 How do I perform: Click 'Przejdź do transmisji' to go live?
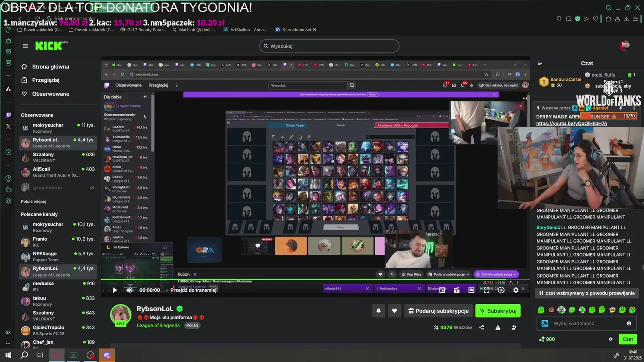[194, 290]
